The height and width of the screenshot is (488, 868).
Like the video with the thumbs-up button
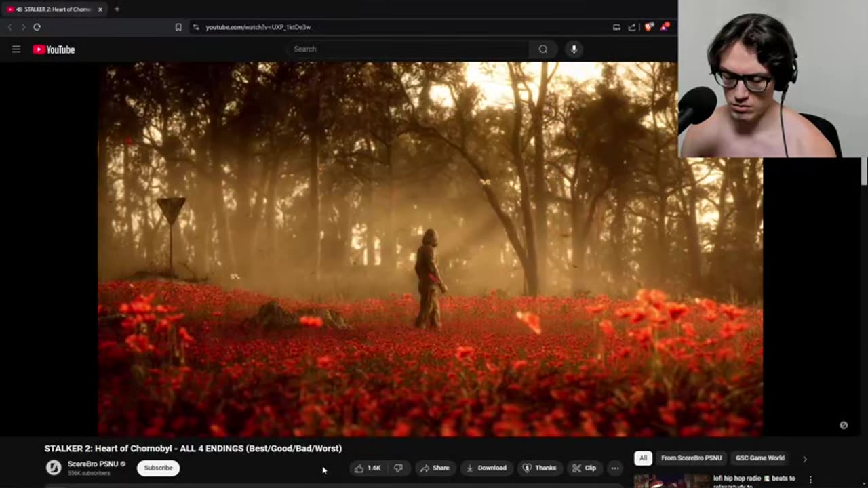368,468
